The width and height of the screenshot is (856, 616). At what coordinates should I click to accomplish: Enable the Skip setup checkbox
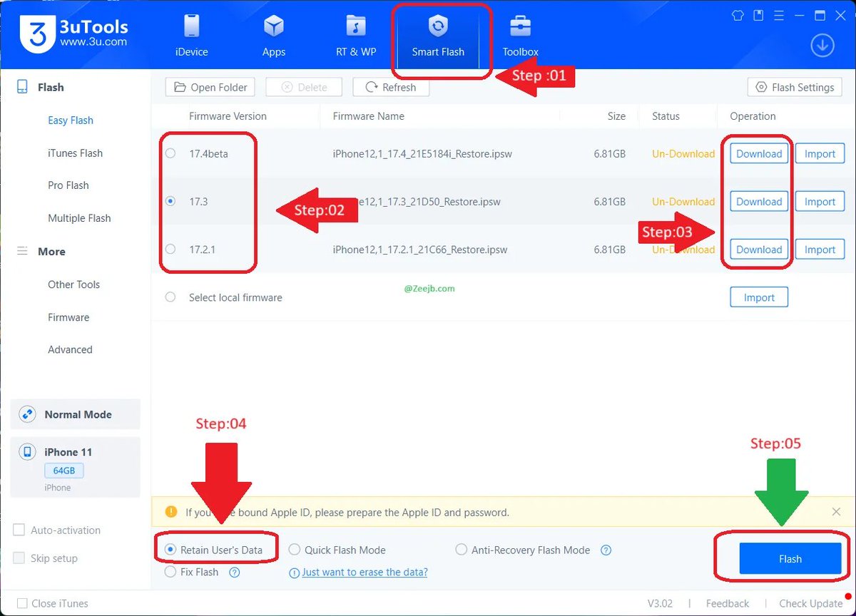pos(20,558)
